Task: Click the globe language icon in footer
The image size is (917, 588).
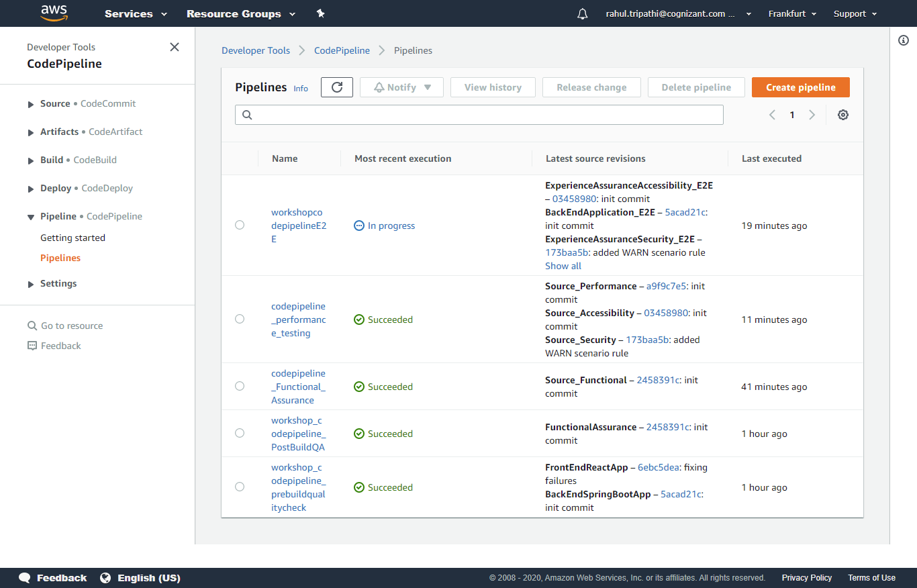Action: 105,578
